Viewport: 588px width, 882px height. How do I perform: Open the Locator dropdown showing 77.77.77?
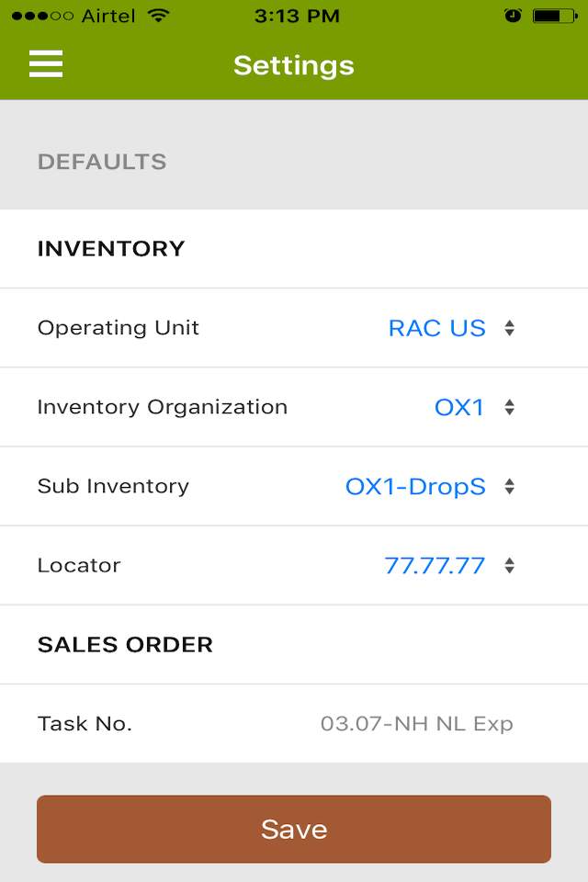436,565
